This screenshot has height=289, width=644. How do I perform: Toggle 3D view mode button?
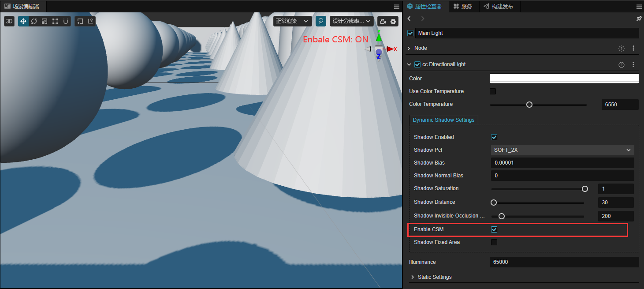(x=9, y=21)
